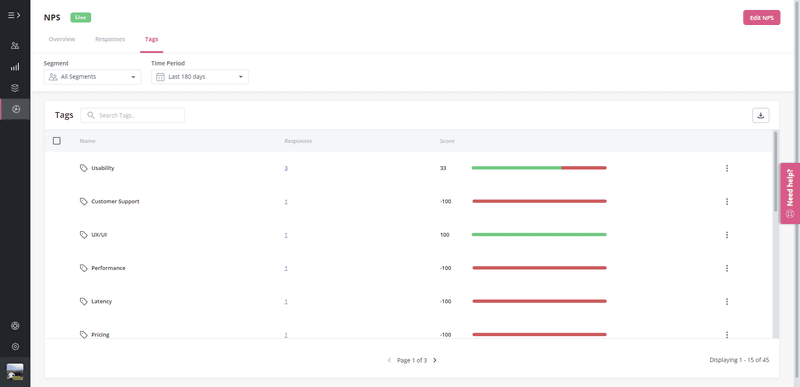Switch to the Overview tab
800x387 pixels.
[62, 39]
